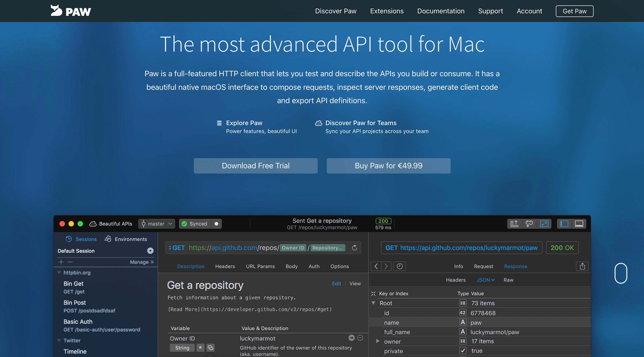644x357 pixels.
Task: Click the Owner ID URL token
Action: [x=293, y=248]
